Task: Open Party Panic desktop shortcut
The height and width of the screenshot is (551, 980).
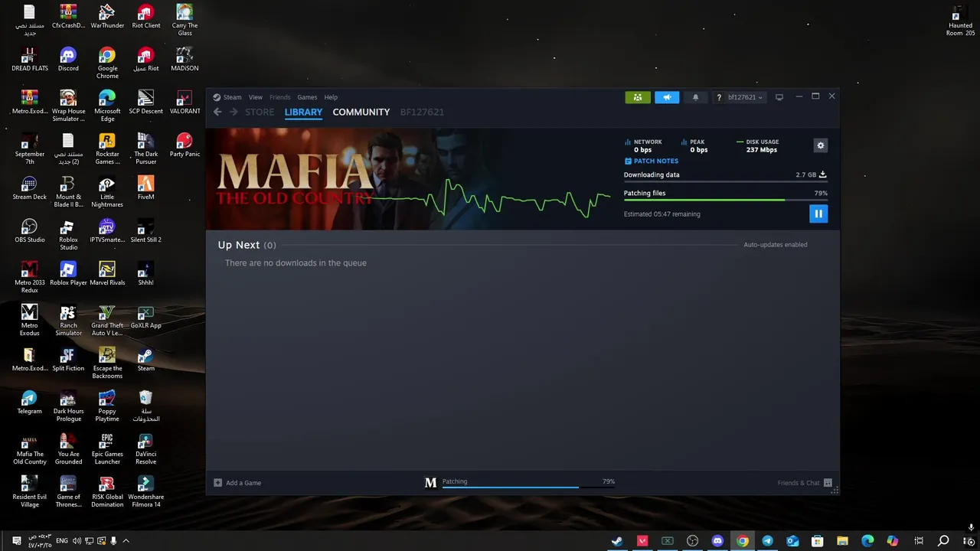Action: tap(184, 145)
